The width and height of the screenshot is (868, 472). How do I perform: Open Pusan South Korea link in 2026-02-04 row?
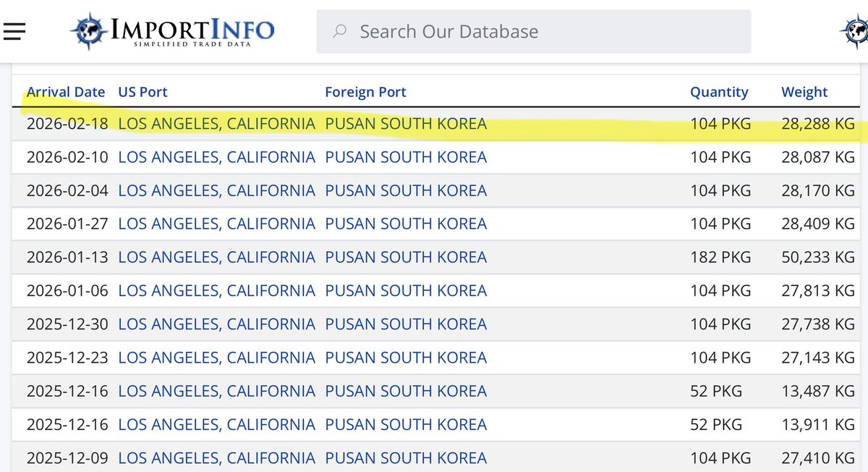coord(406,190)
